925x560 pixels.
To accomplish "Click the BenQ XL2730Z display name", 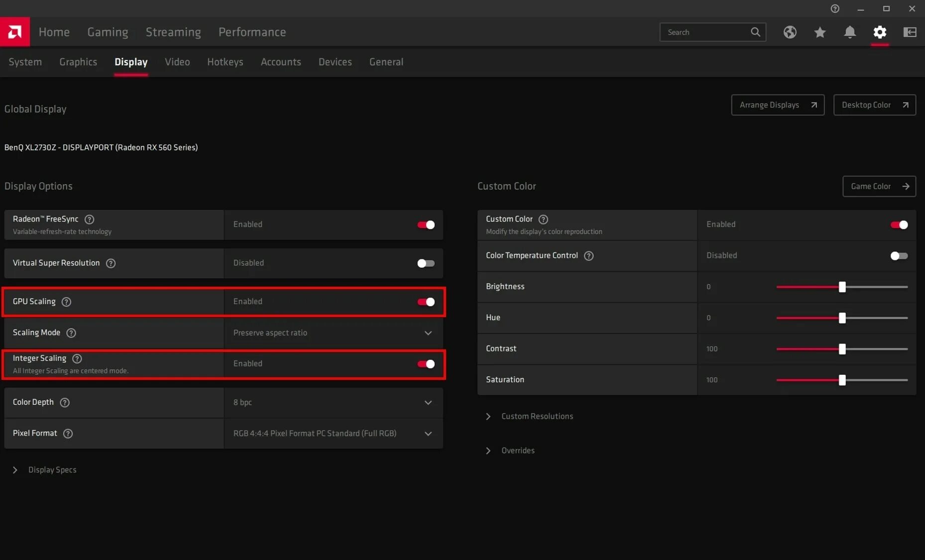I will click(x=101, y=148).
